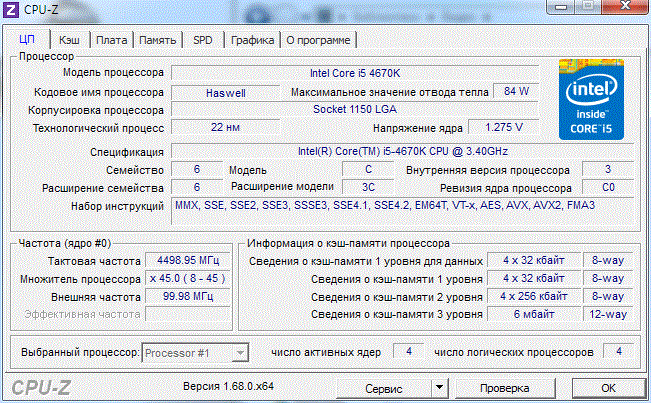Click the Проверка button

point(504,388)
